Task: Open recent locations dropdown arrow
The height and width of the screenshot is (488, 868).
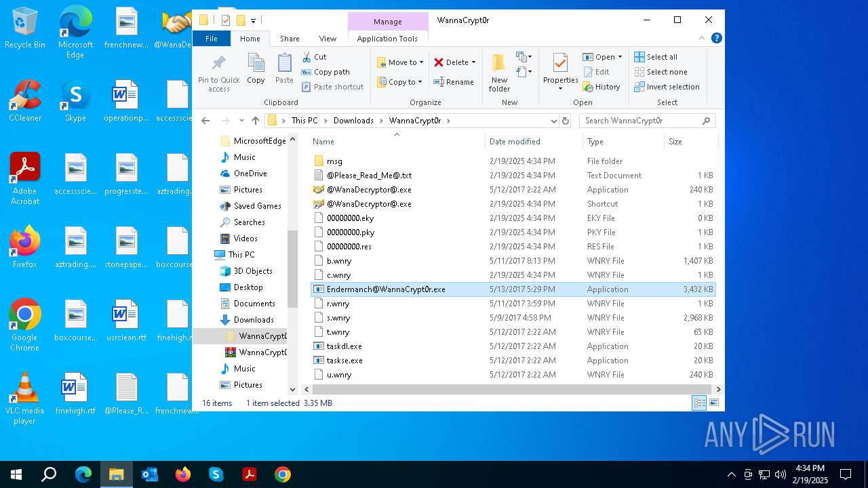Action: [x=241, y=121]
